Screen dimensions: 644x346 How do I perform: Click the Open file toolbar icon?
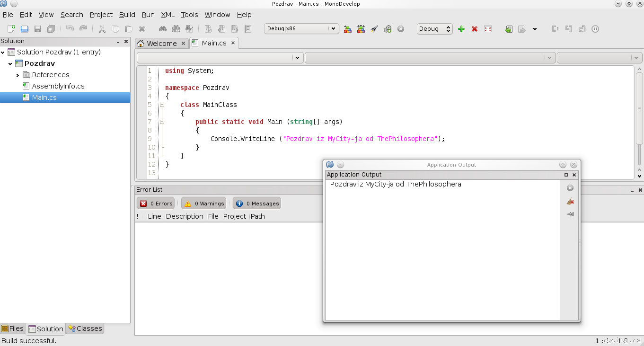(25, 29)
